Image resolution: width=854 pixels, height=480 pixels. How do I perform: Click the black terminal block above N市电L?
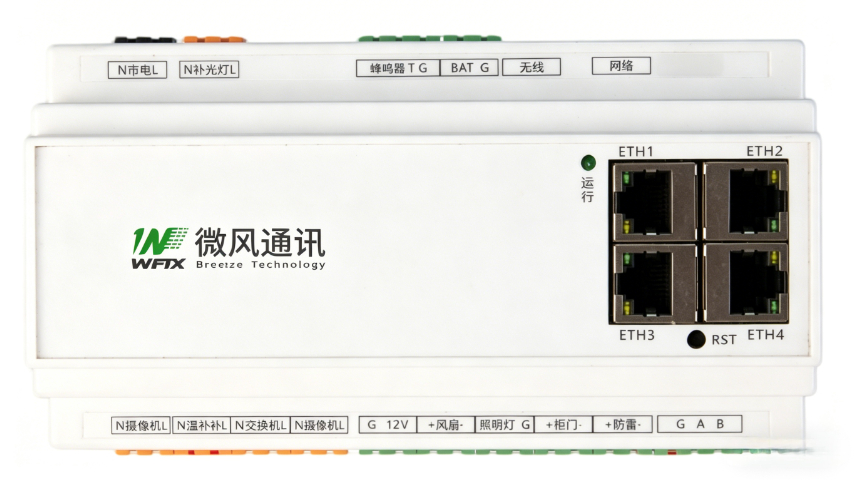point(145,40)
